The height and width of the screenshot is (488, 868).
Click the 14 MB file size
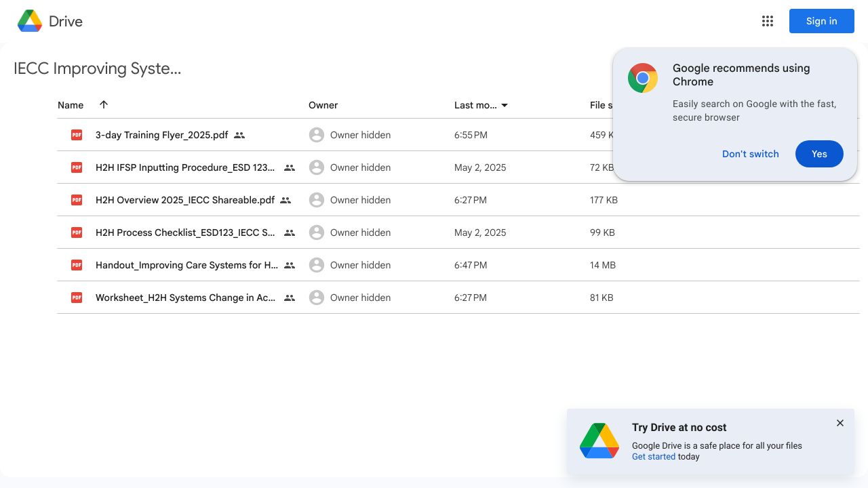(x=603, y=265)
